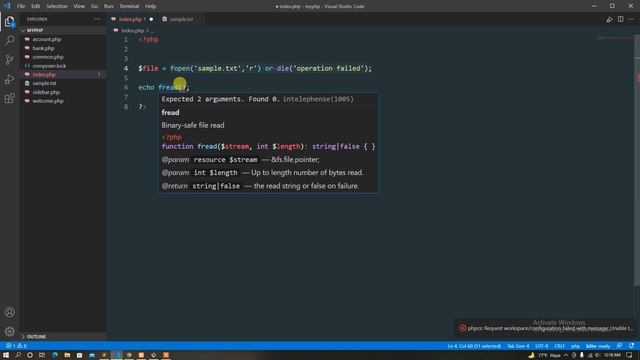Click the VS Code logo icon in title bar
The image size is (640, 360).
pos(7,6)
